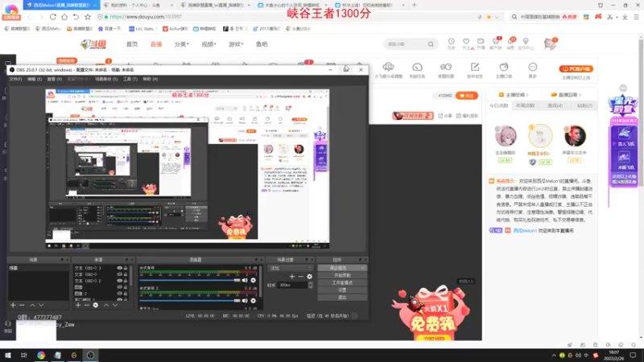Open the energy task gauge icon

417,67
